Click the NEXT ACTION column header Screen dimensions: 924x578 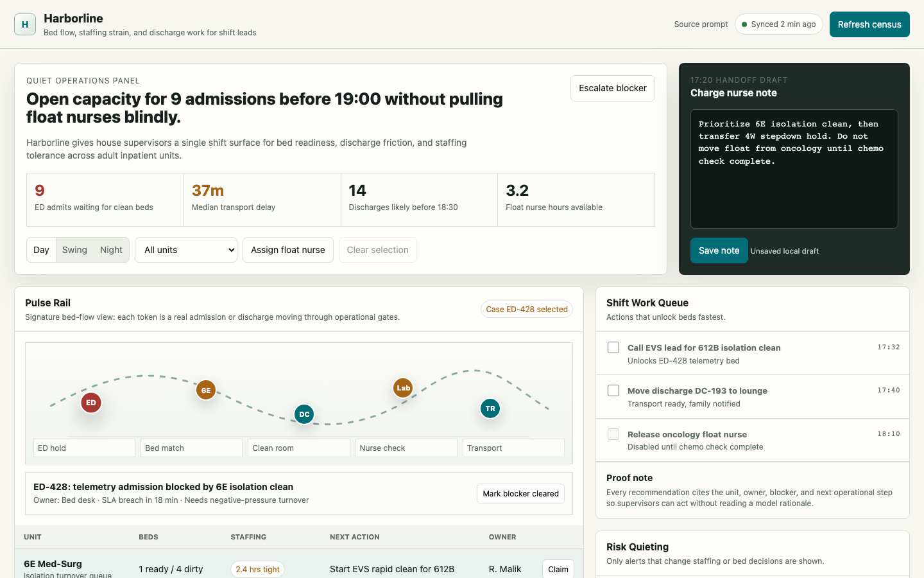[x=355, y=537]
